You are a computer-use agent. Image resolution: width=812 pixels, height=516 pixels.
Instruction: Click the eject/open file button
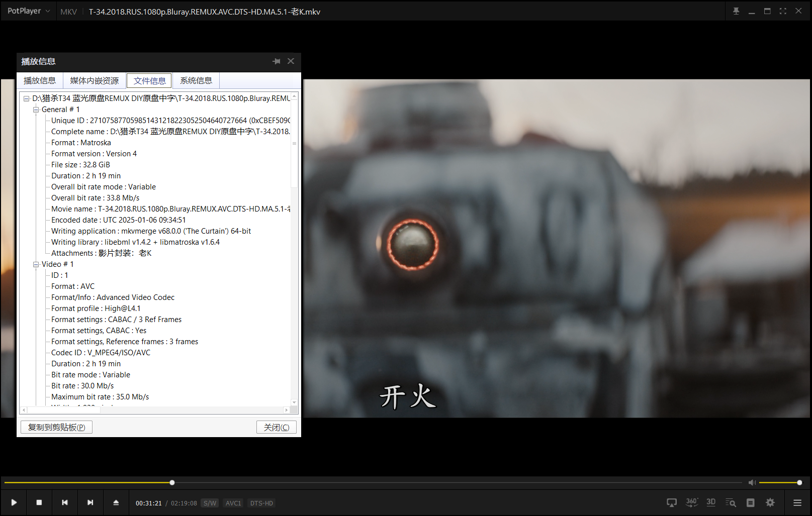coord(116,502)
